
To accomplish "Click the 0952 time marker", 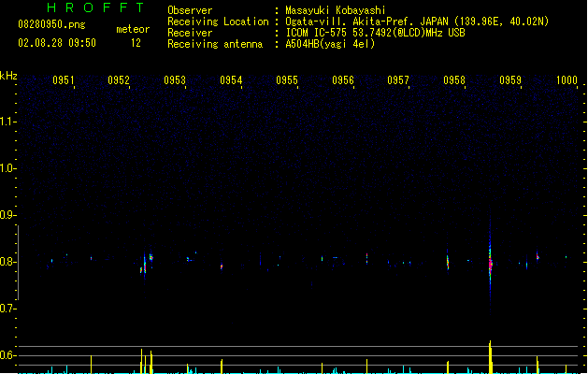I will coord(119,80).
